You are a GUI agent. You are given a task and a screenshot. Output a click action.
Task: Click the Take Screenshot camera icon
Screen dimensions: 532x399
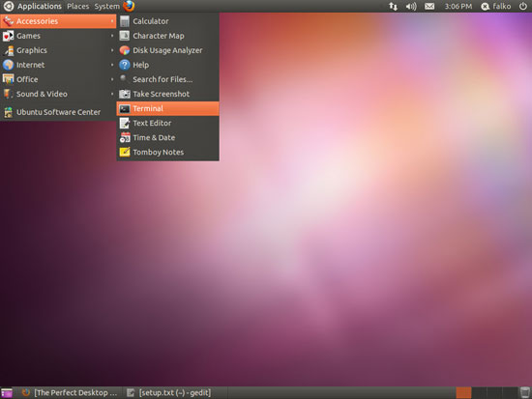125,94
